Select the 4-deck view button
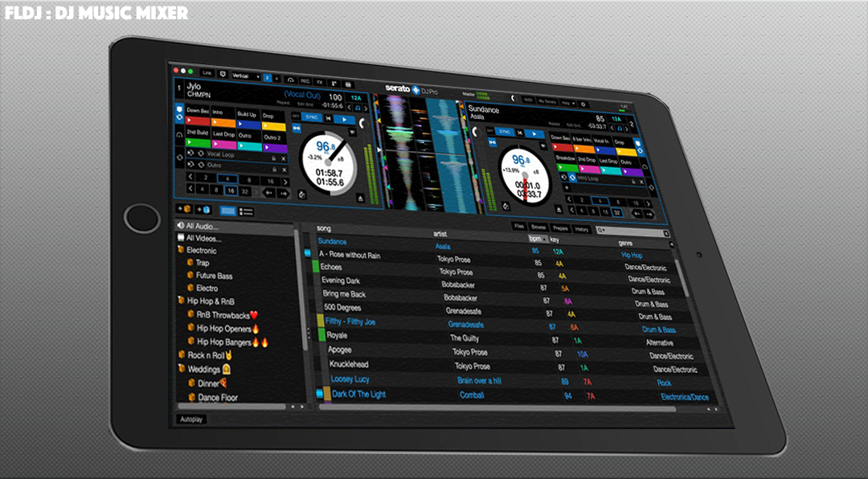Screen dimensions: 868x479 click(x=276, y=79)
